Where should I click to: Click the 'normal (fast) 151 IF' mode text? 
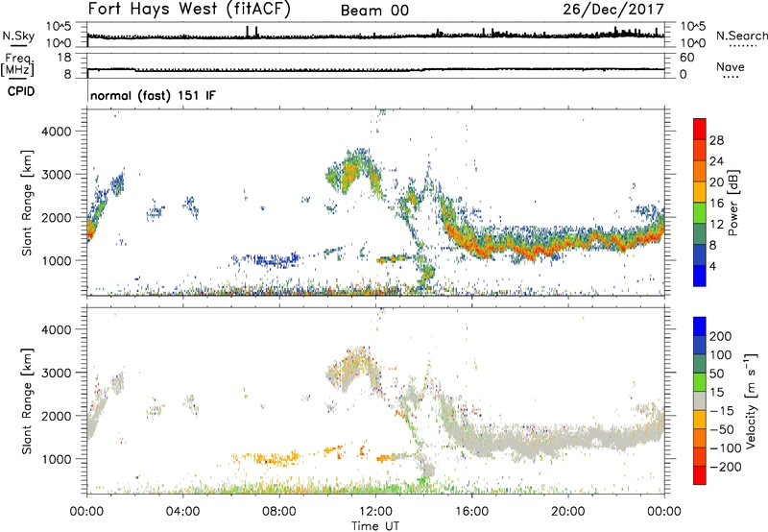[x=153, y=95]
